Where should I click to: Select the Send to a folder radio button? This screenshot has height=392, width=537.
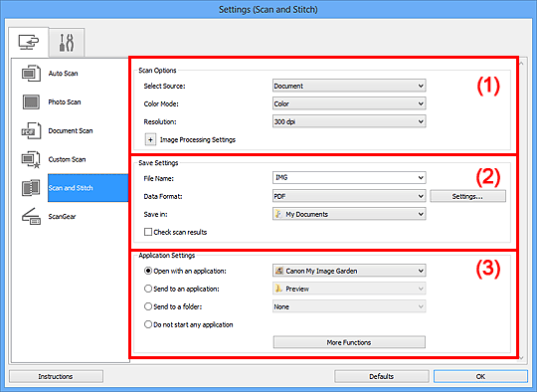[148, 306]
